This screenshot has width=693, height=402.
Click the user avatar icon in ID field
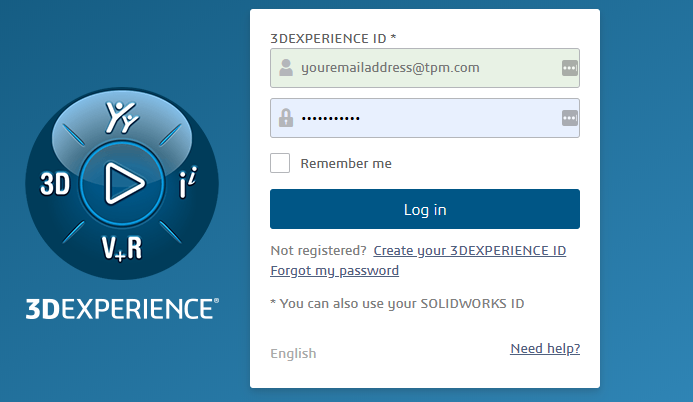[x=286, y=68]
